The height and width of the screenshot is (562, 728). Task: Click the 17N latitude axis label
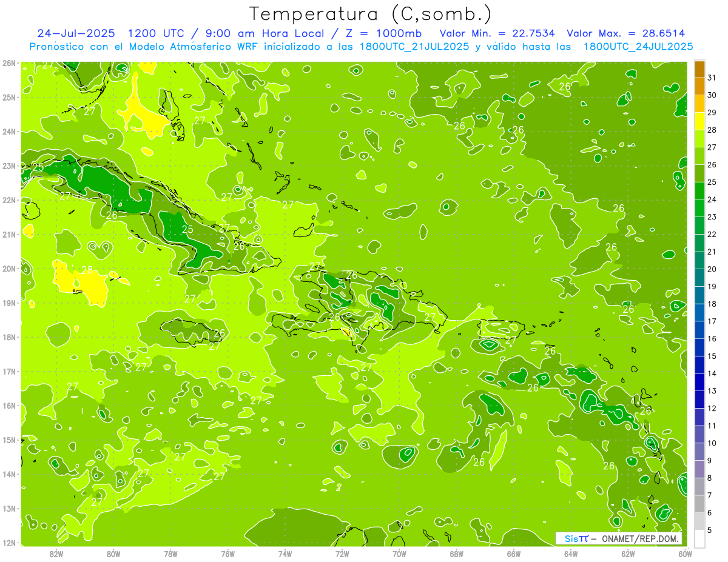[8, 371]
